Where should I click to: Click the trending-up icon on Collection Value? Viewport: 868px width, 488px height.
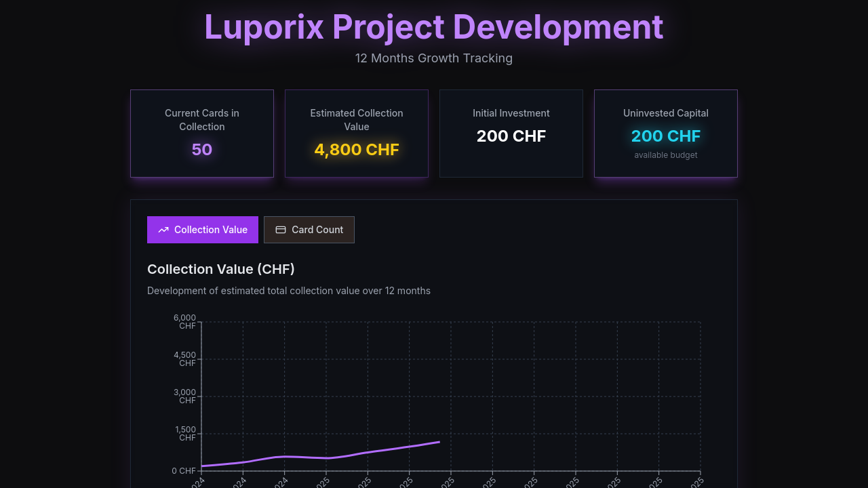tap(163, 230)
